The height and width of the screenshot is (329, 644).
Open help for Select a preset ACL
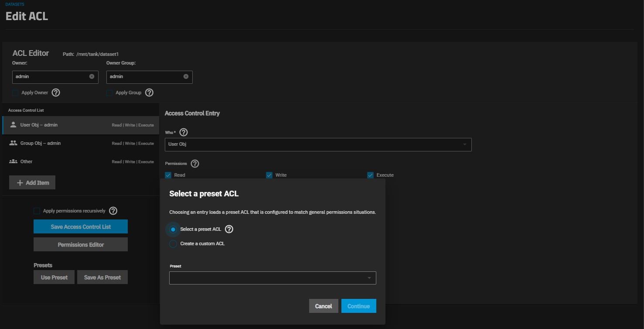click(229, 229)
